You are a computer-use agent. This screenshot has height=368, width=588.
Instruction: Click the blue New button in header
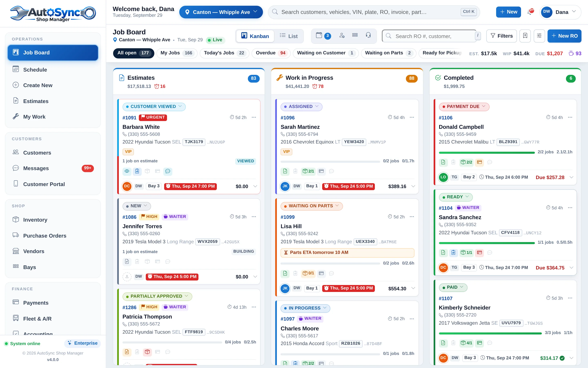pos(508,12)
